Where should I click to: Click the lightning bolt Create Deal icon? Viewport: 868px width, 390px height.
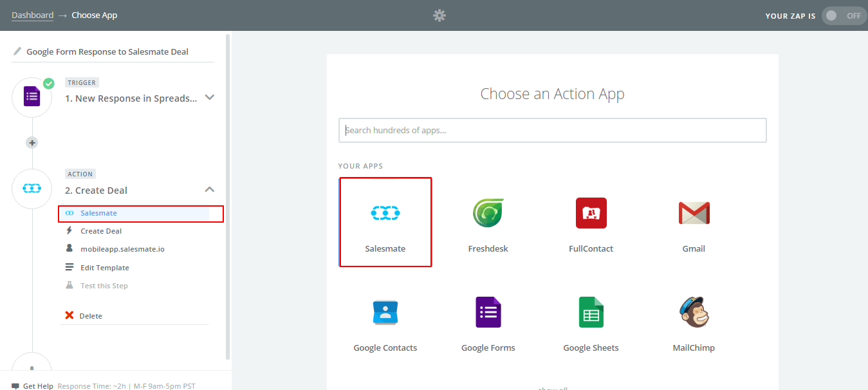point(69,230)
